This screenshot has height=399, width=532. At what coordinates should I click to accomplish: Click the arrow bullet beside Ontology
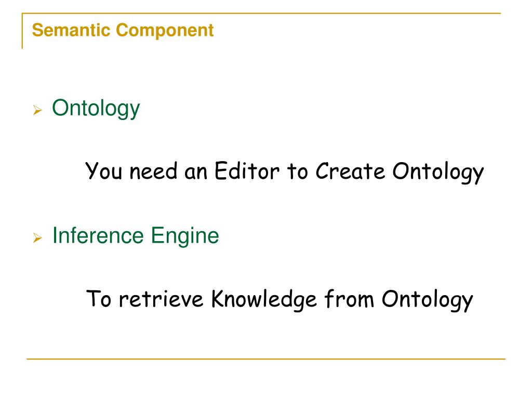click(x=37, y=110)
